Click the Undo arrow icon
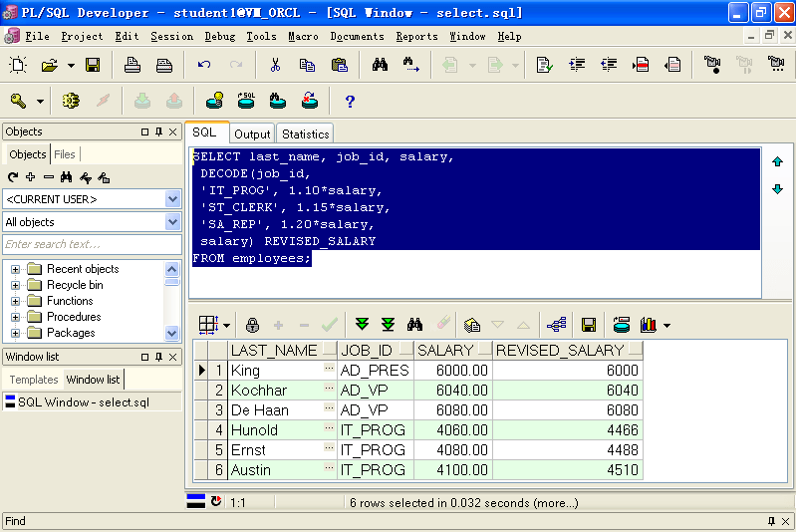 pyautogui.click(x=204, y=66)
